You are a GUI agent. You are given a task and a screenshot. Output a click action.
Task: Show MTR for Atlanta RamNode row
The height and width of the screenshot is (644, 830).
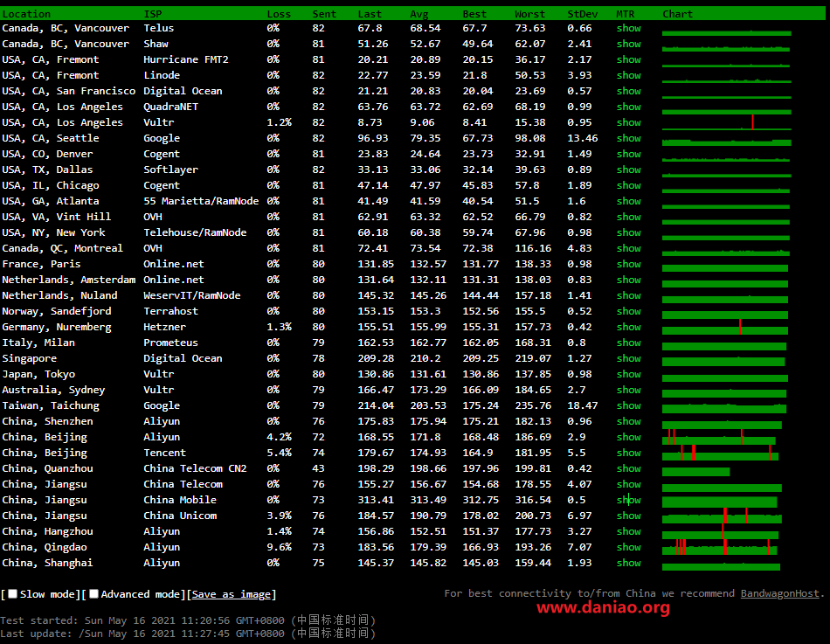(629, 201)
